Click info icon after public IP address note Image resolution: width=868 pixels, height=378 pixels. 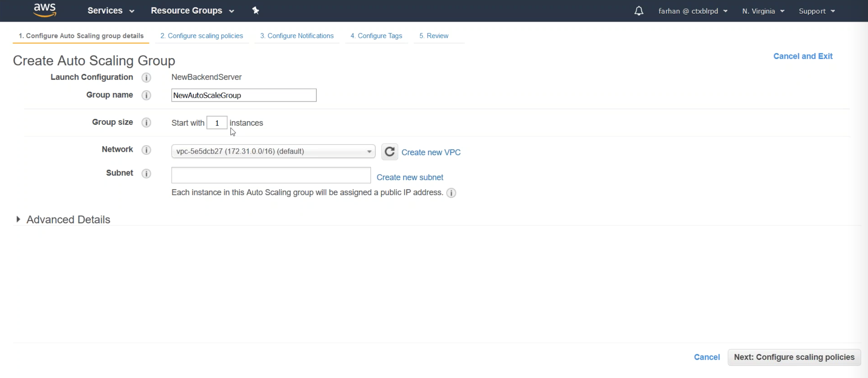[451, 193]
